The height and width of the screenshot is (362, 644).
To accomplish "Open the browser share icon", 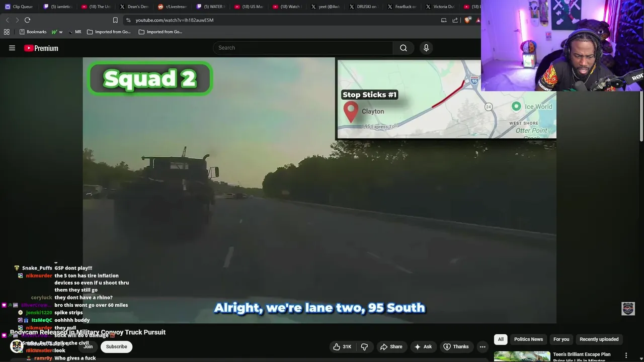I will coord(455,20).
